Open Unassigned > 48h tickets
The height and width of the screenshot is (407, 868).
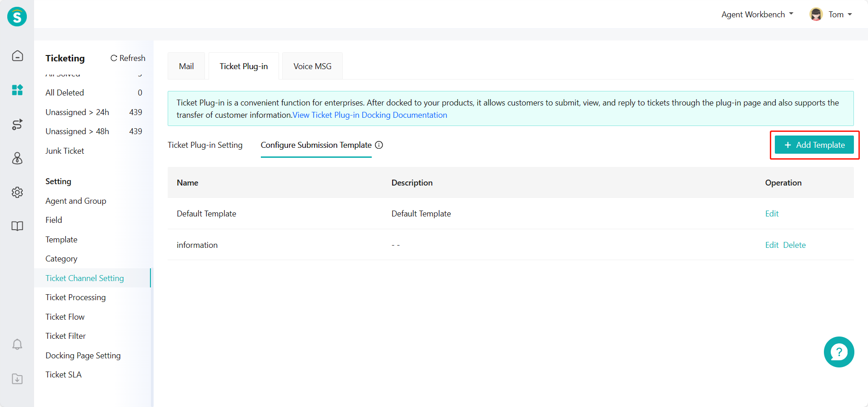click(94, 131)
